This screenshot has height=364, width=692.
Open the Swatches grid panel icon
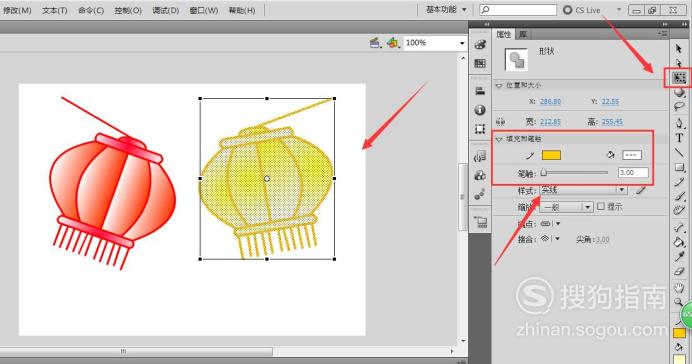tap(480, 64)
